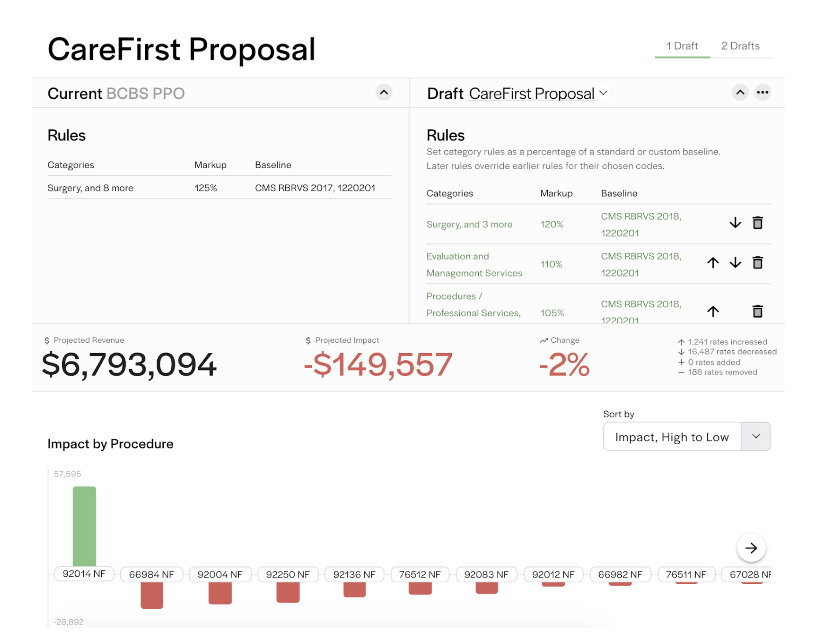Image resolution: width=813 pixels, height=644 pixels.
Task: Open the Evaluation and Management Services category
Action: (x=474, y=264)
